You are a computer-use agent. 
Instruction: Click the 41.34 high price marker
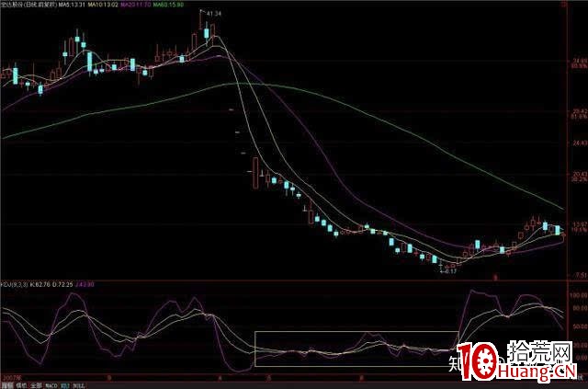coord(214,14)
